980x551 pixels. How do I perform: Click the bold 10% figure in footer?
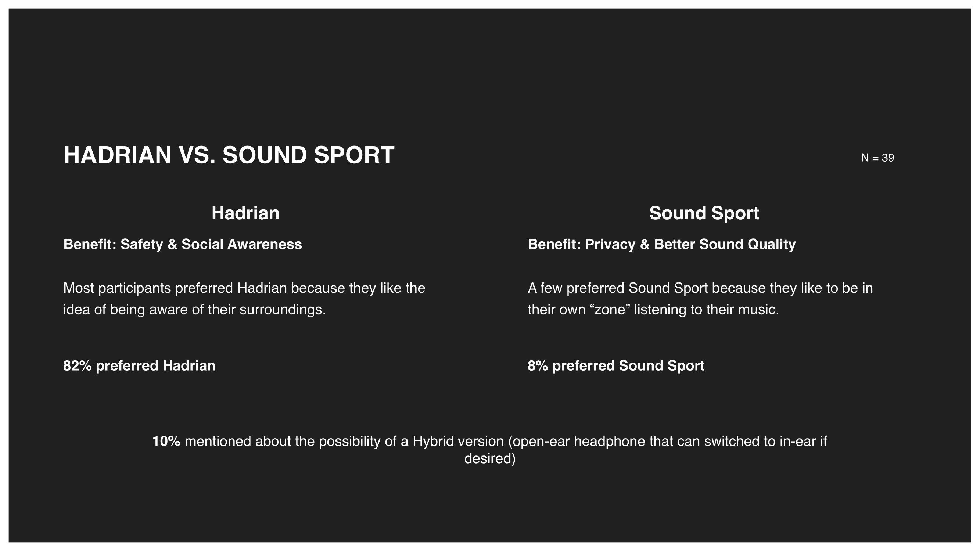click(166, 441)
